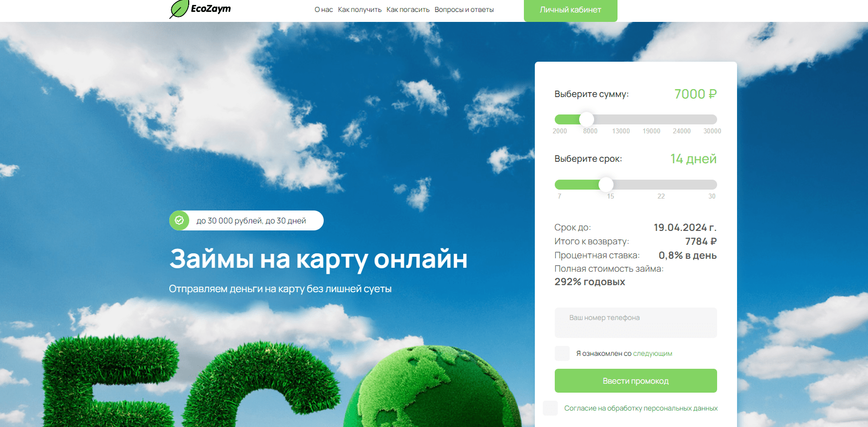The height and width of the screenshot is (427, 868).
Task: Click the 'Личный кабинет' button
Action: 571,10
